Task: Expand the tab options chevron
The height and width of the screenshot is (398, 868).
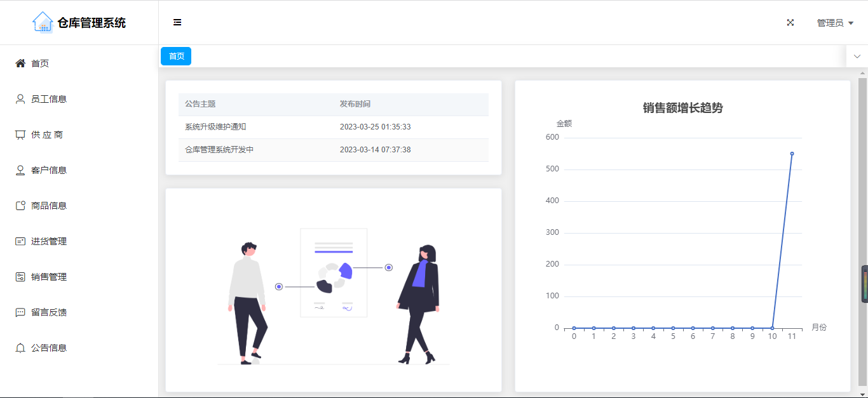Action: click(x=857, y=56)
